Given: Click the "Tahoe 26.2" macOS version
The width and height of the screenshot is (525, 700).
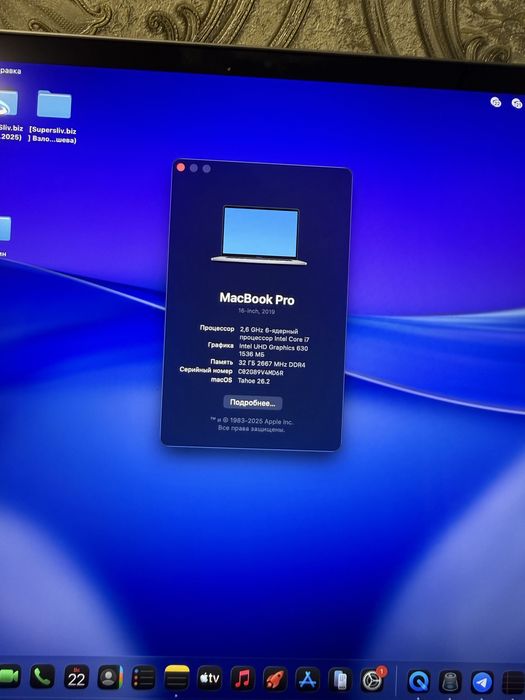Looking at the screenshot, I should coord(254,381).
